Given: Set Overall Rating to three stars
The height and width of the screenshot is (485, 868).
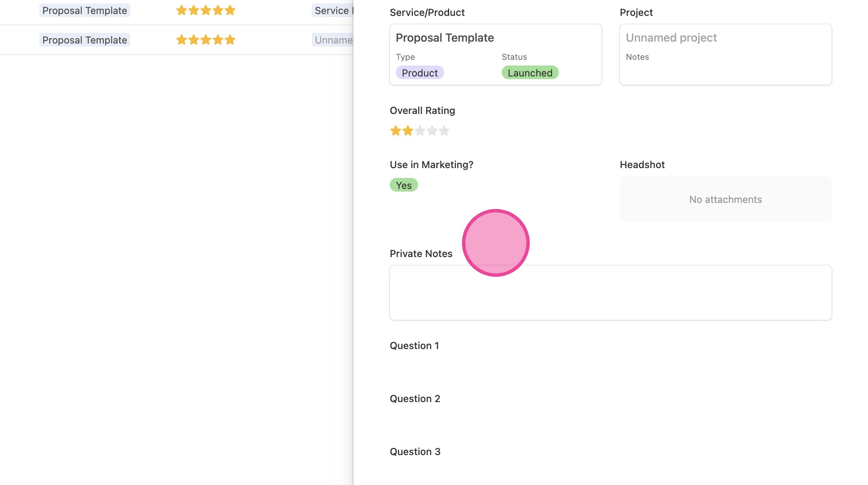Looking at the screenshot, I should (420, 131).
